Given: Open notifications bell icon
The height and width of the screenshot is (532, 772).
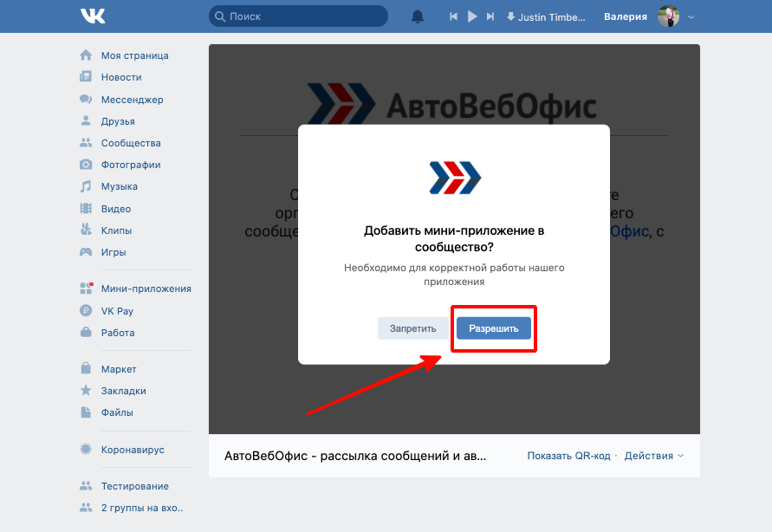Looking at the screenshot, I should click(418, 16).
